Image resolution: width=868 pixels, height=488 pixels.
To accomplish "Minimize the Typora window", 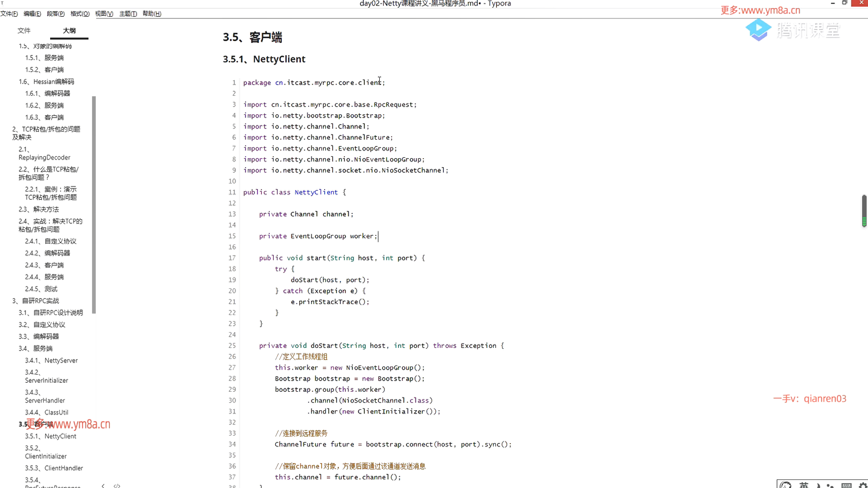I will coord(833,3).
